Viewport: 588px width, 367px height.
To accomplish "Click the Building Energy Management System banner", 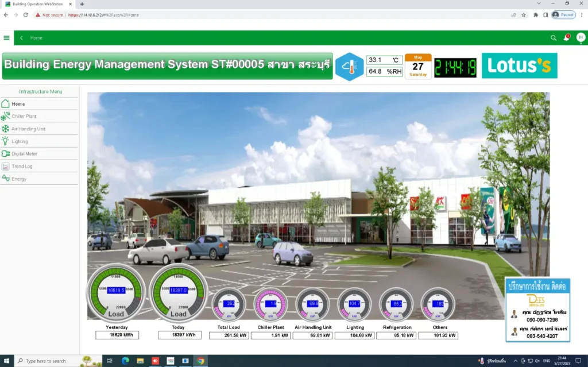I will [x=167, y=66].
